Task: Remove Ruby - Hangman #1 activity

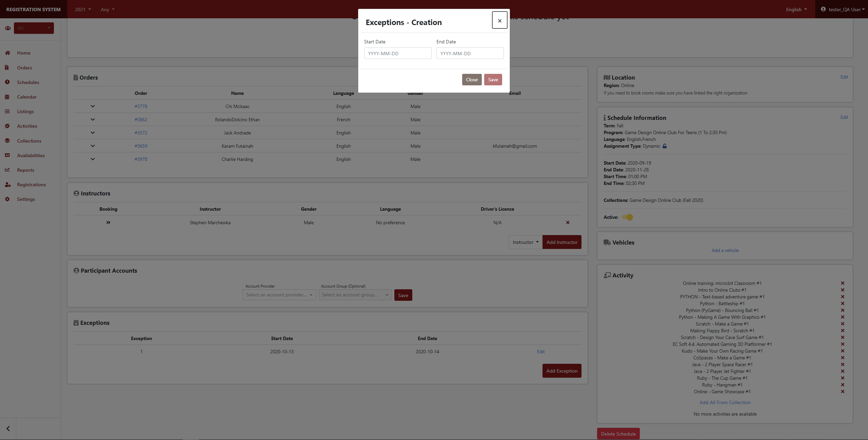Action: (x=843, y=385)
